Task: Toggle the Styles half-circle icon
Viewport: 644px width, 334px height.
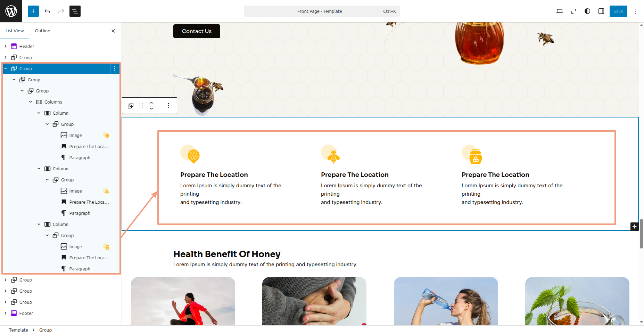Action: pos(587,11)
